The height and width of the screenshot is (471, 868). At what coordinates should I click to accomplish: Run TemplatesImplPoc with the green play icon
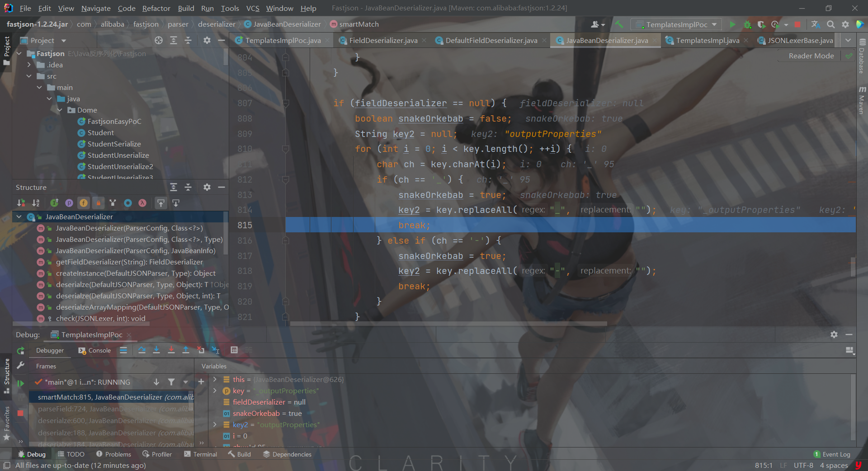[x=732, y=24]
